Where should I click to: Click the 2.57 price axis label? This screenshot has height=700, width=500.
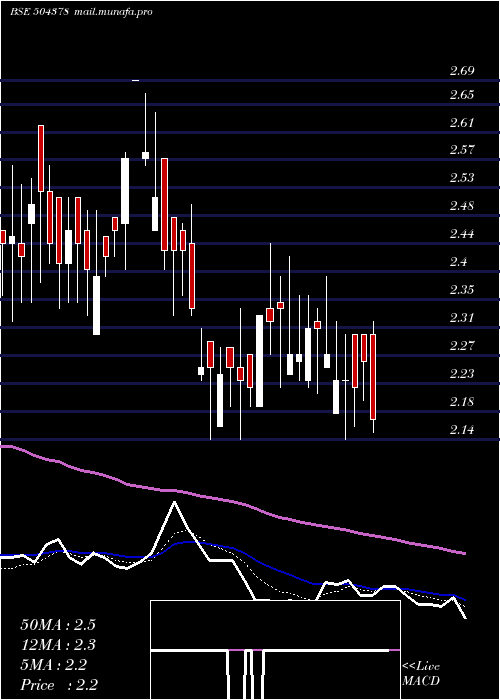[462, 150]
